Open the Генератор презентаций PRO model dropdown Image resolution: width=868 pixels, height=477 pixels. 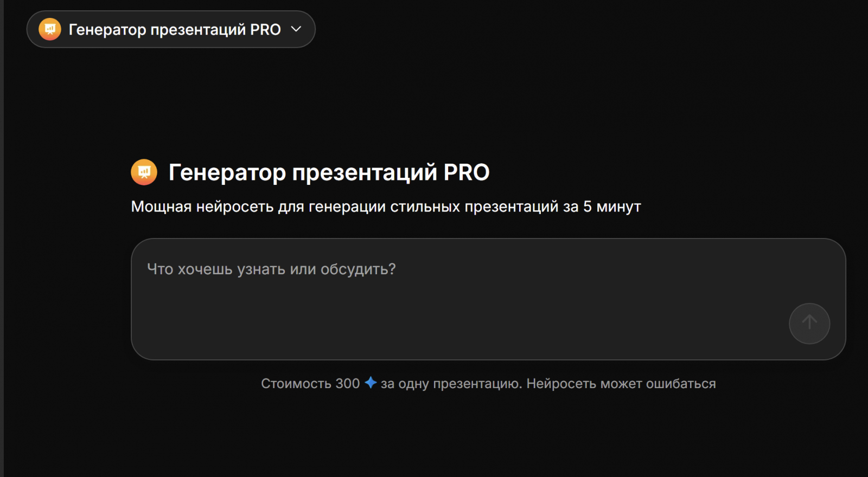click(171, 29)
